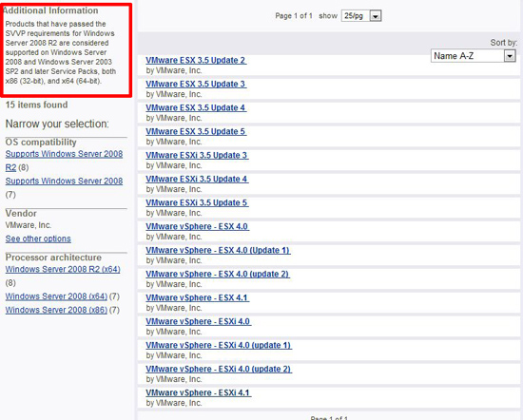Filter by Windows Server 2008 R2 (x64)
Image resolution: width=523 pixels, height=420 pixels.
click(x=63, y=269)
